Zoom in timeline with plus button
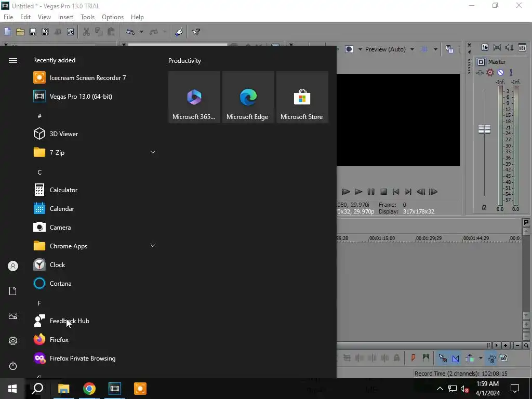Image resolution: width=532 pixels, height=399 pixels. tap(506, 345)
